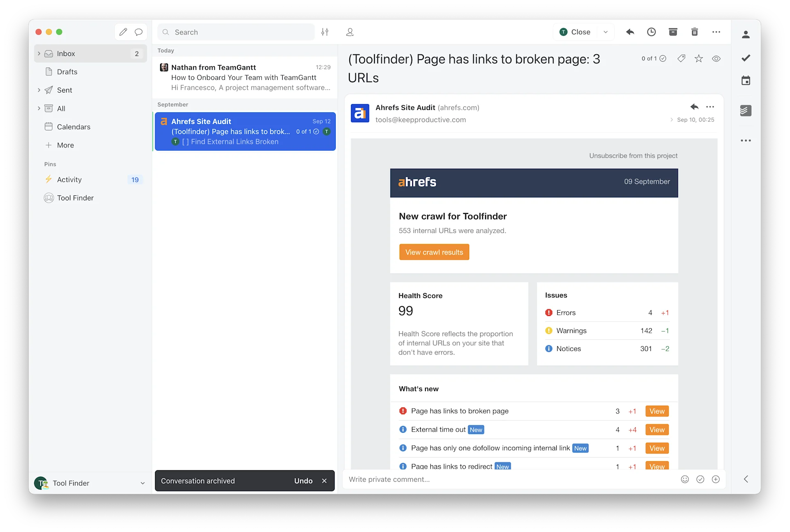Open Tool Finder account switcher
The width and height of the screenshot is (790, 532).
coord(91,483)
